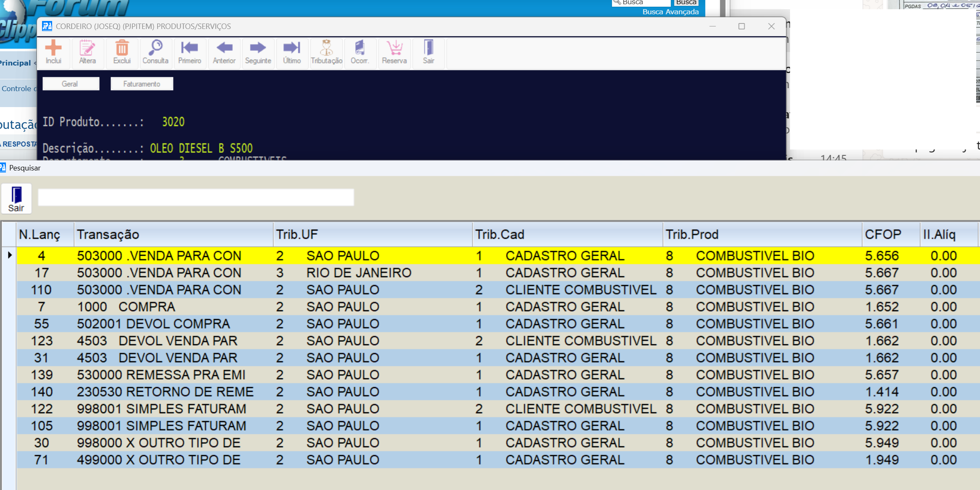Switch to the Geral tab

(x=71, y=84)
